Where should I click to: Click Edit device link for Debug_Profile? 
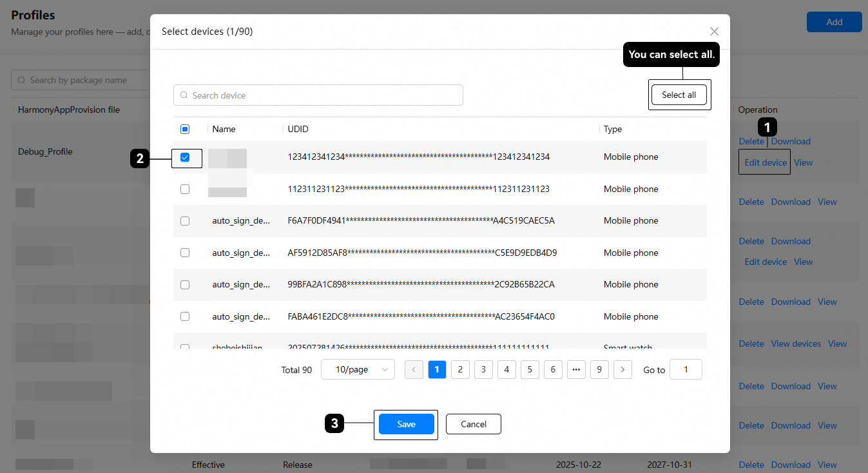[x=766, y=162]
